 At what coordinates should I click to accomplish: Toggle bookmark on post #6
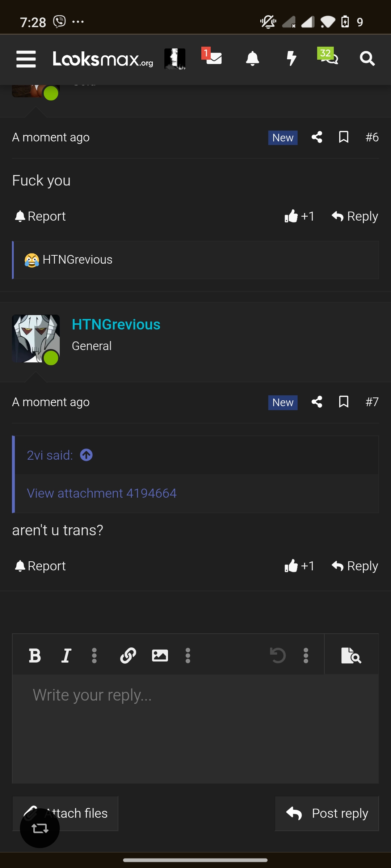coord(344,137)
